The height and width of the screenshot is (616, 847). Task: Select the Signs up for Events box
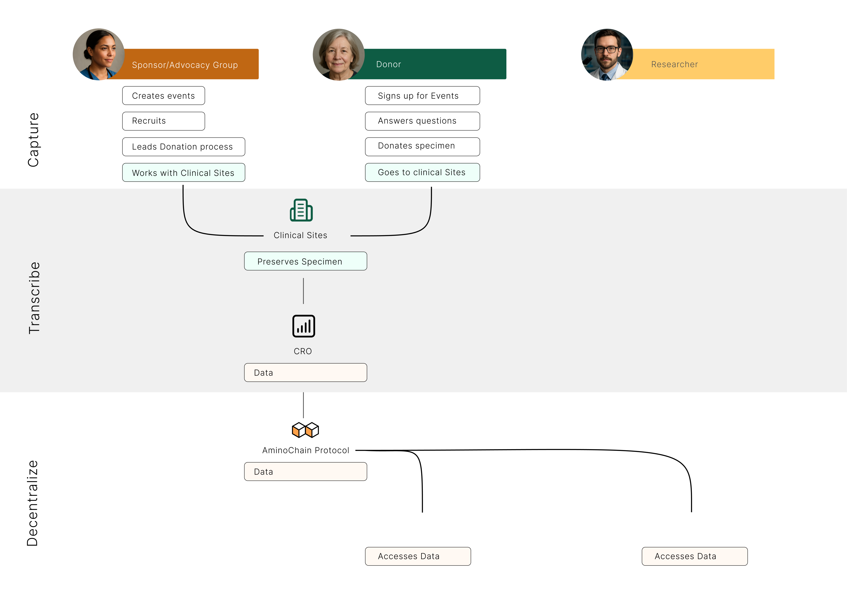point(422,96)
